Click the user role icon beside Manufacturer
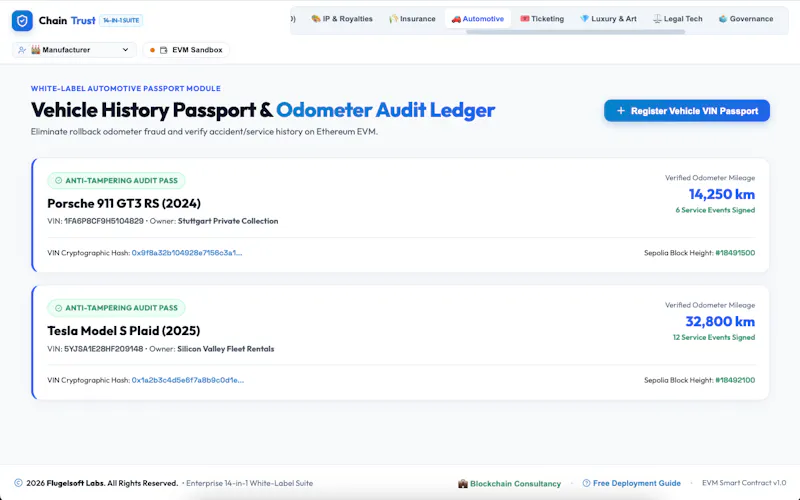 22,50
